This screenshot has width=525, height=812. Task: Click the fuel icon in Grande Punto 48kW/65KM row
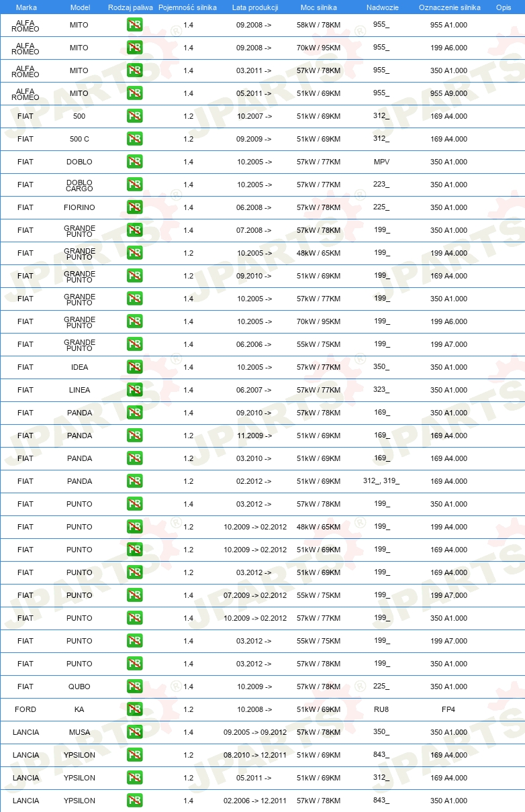[x=134, y=253]
